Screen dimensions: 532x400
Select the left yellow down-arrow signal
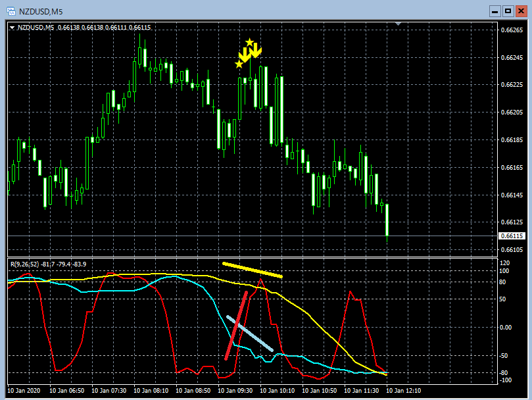pyautogui.click(x=245, y=55)
